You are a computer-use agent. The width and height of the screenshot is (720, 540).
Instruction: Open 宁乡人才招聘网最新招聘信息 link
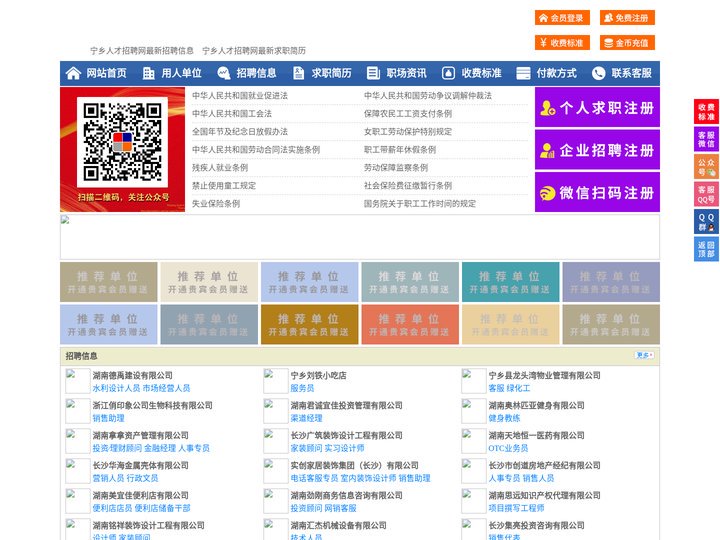(x=142, y=51)
